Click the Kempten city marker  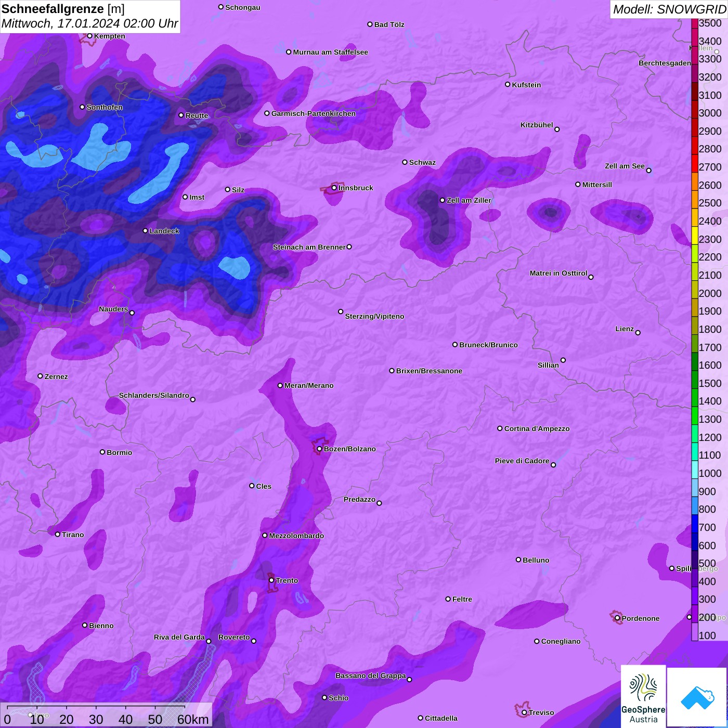click(x=89, y=36)
